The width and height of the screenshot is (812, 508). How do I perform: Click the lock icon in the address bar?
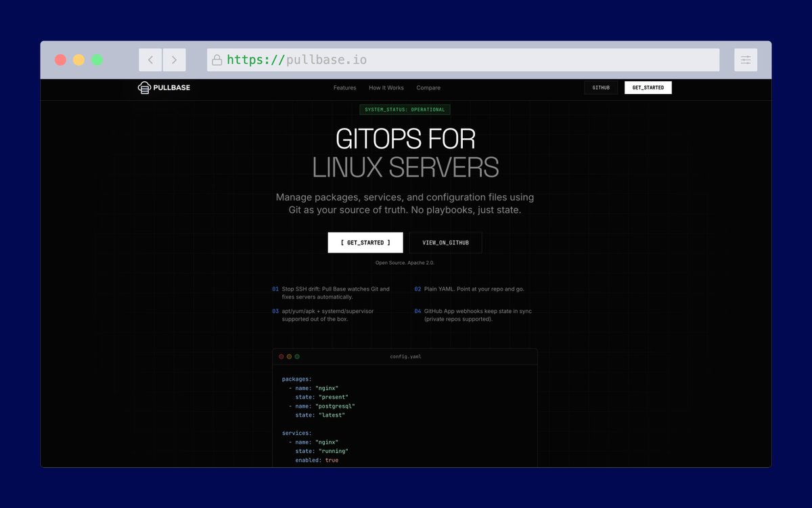[217, 60]
